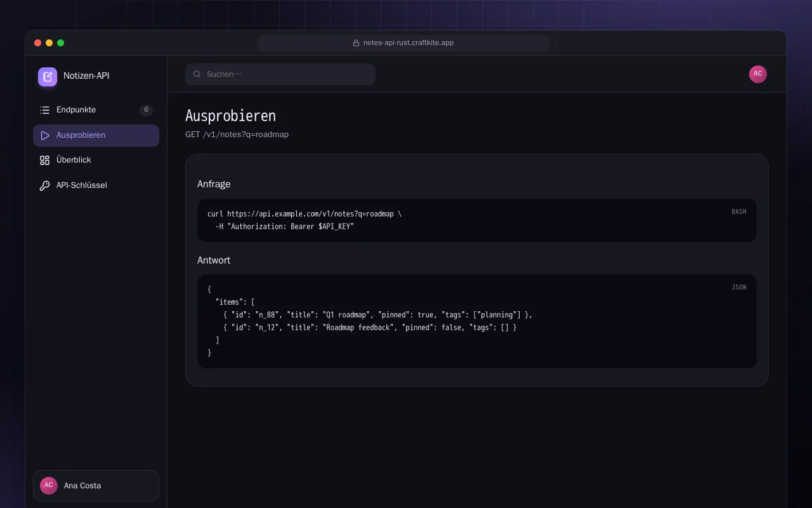
Task: Click the Ausprobieren play icon
Action: coord(44,135)
